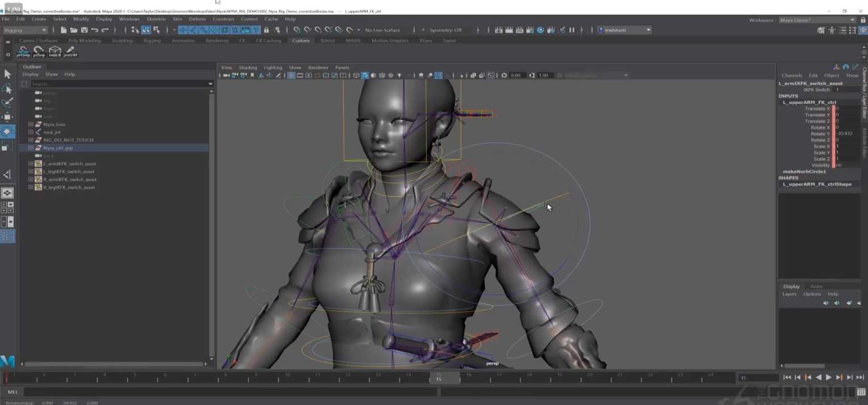Screen dimensions: 868x405
Task: Click the jntORT custom shelf icon
Action: click(70, 52)
